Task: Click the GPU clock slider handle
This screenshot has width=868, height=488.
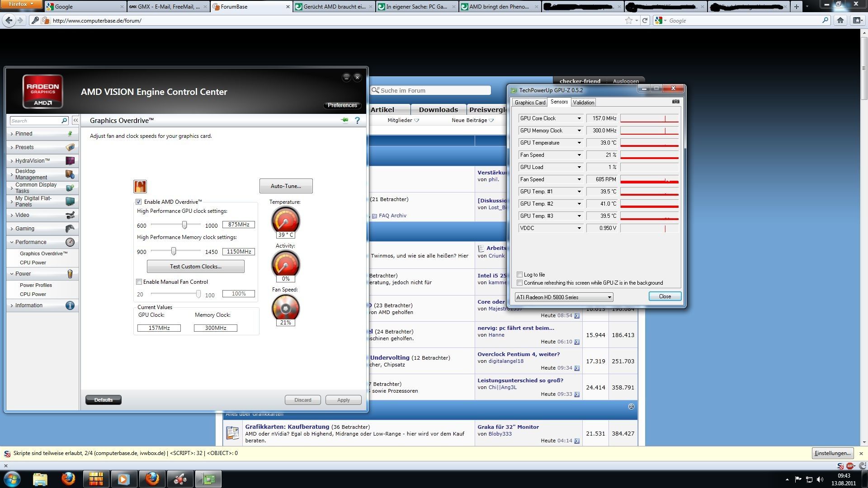Action: tap(184, 225)
